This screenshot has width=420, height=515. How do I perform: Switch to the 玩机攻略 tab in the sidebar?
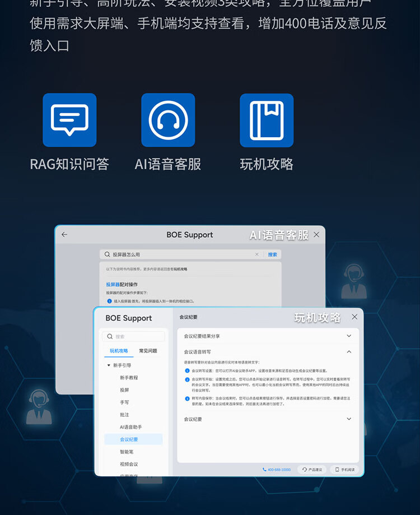pos(119,351)
